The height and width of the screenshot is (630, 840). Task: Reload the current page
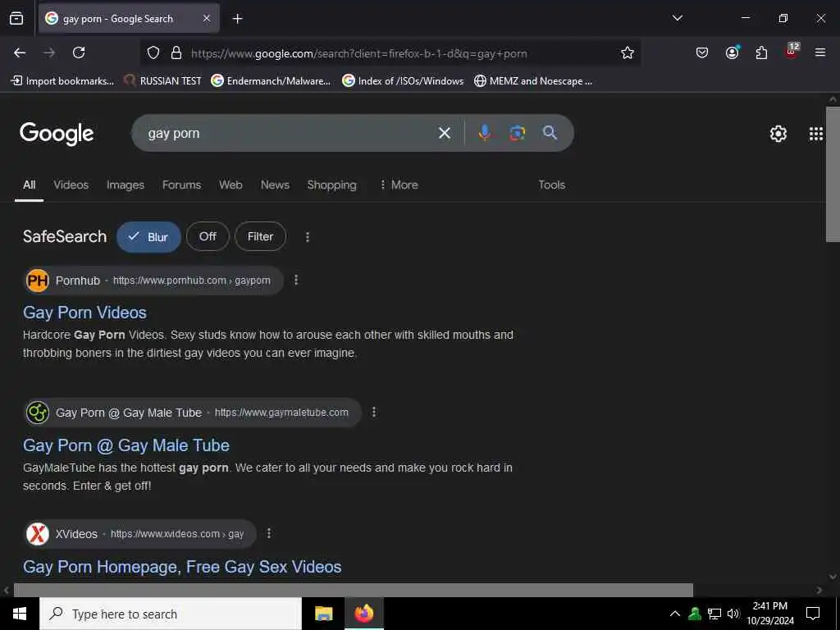[x=79, y=52]
